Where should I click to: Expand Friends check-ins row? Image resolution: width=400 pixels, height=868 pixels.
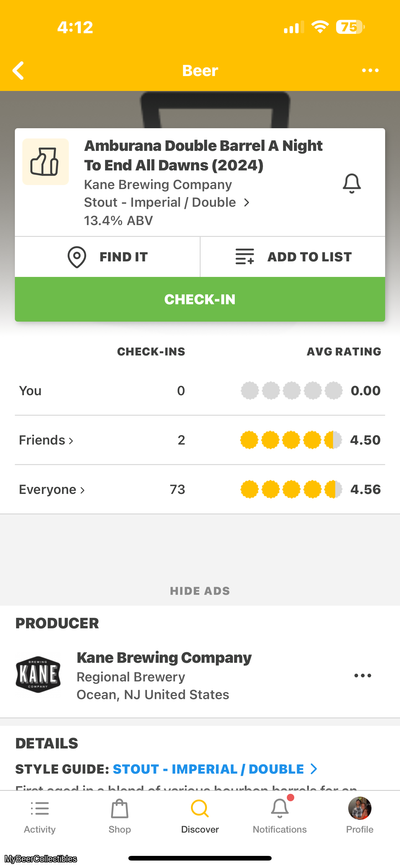click(46, 440)
